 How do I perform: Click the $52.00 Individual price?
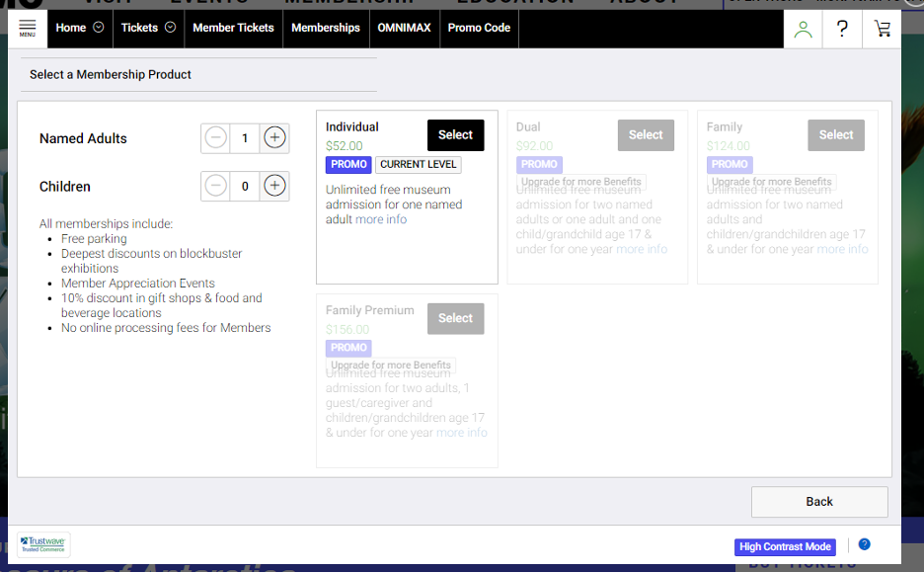pos(345,145)
